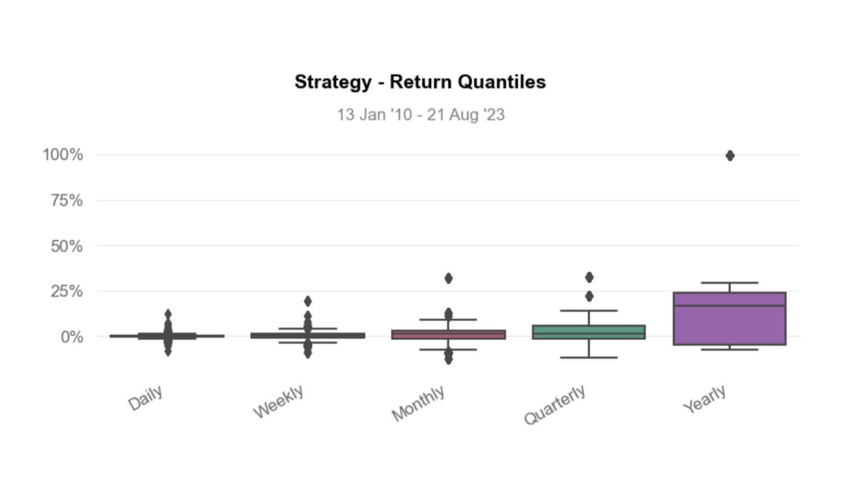Click the Quarterly lower whisker cap
Screen dimensions: 841x504
pyautogui.click(x=589, y=357)
